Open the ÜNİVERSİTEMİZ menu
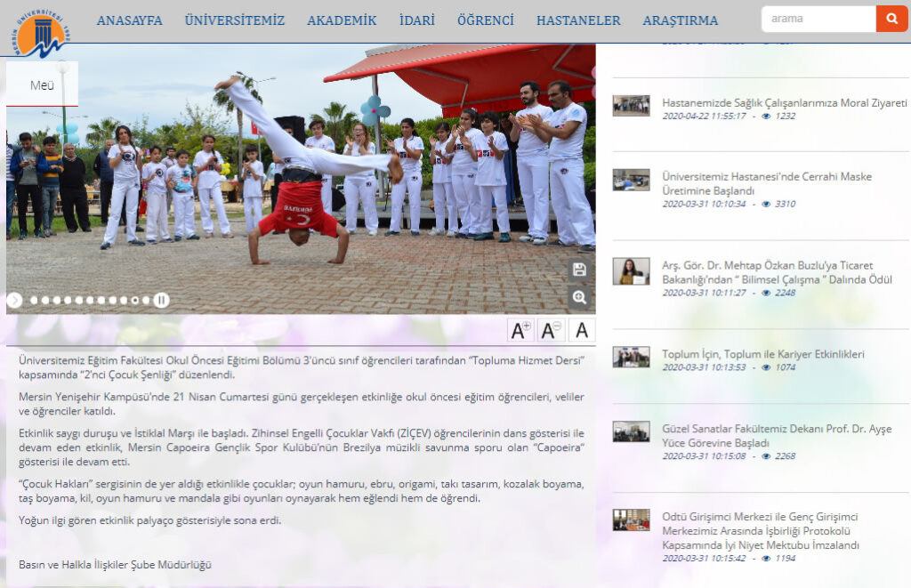Screen dimensions: 911x588 [235, 20]
